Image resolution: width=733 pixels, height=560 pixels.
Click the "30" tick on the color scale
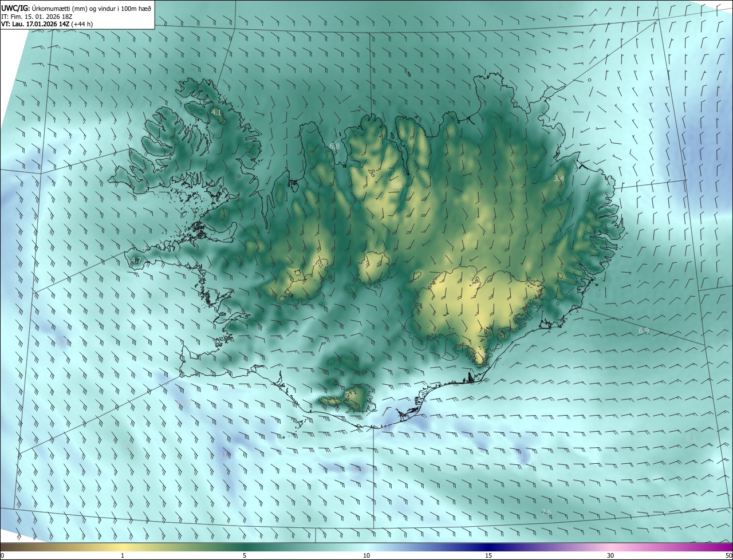coord(610,556)
